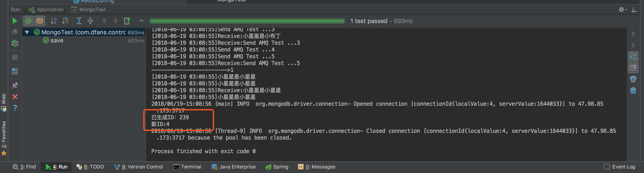Clear console with trash icon
This screenshot has height=173, width=644.
(633, 91)
